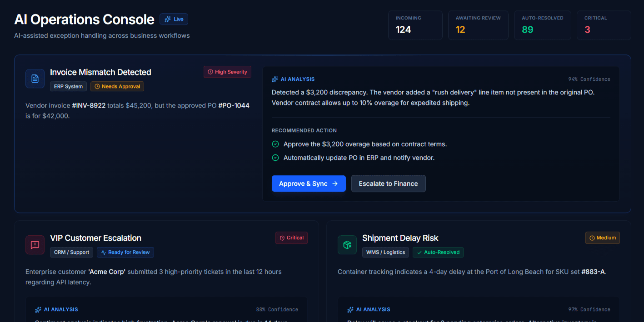Click the Approve & Sync button
The height and width of the screenshot is (322, 644).
pyautogui.click(x=309, y=183)
